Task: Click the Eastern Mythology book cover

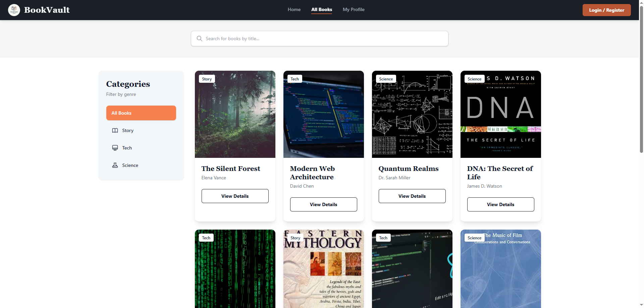Action: (x=324, y=269)
